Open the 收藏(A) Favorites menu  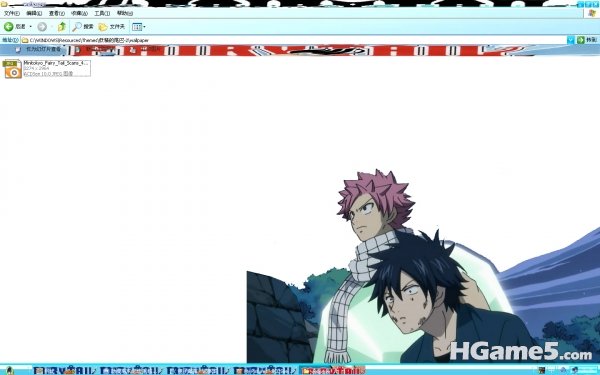[79, 13]
